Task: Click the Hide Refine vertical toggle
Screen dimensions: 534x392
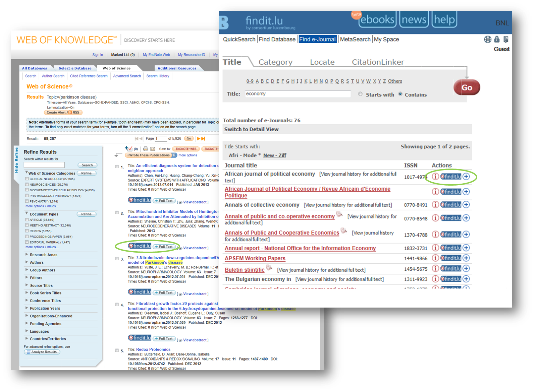Action: tap(16, 160)
